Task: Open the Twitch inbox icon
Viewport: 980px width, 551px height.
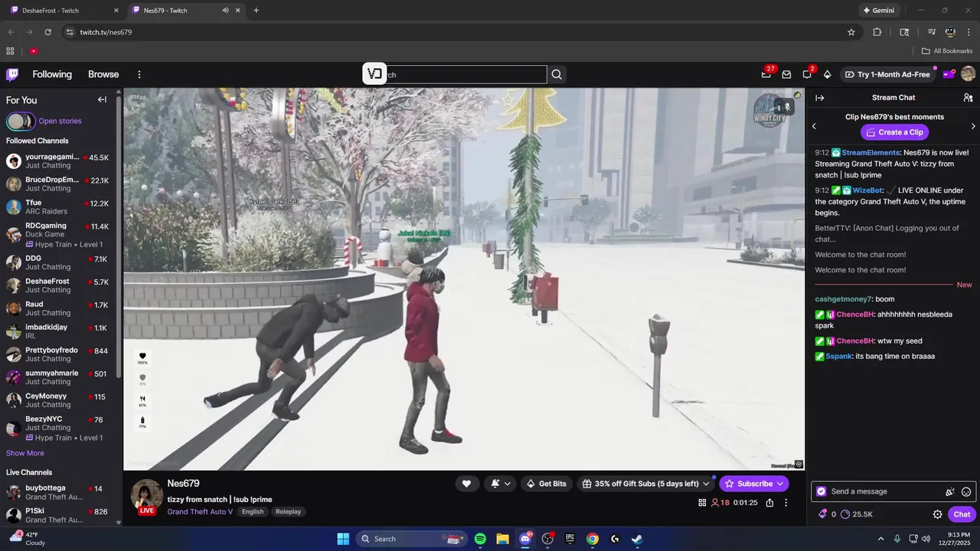Action: point(786,74)
